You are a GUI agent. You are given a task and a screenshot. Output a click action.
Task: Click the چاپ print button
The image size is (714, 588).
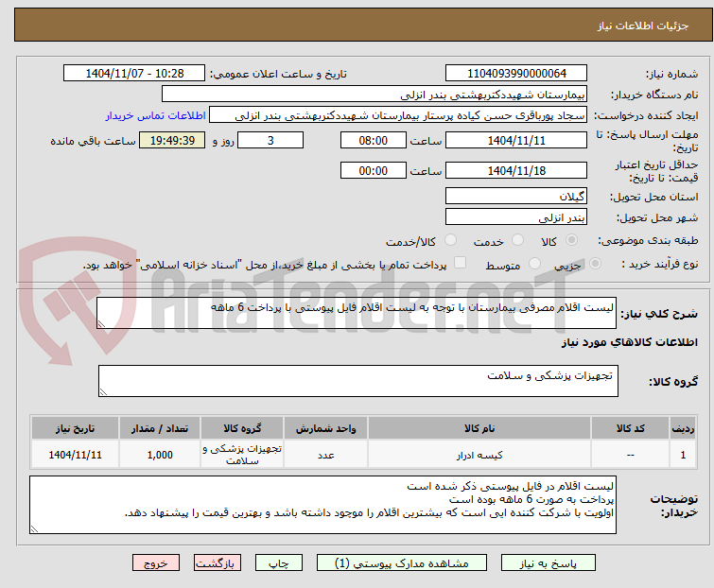pyautogui.click(x=279, y=563)
